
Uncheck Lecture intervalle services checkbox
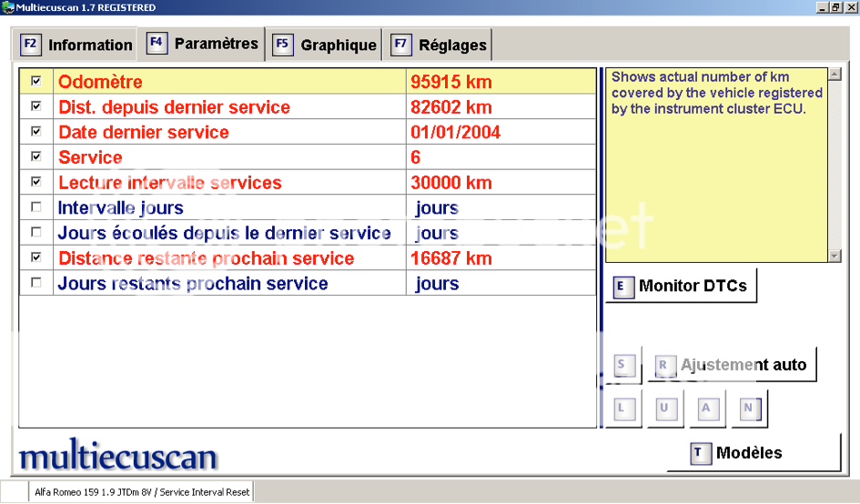36,182
